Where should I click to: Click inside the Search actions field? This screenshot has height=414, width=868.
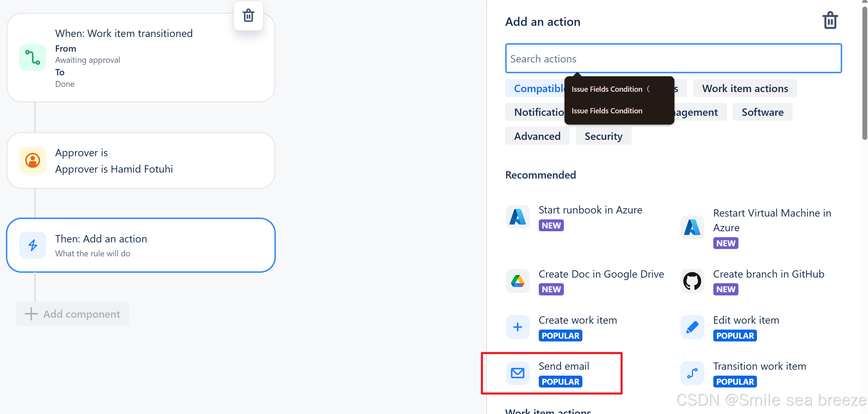pyautogui.click(x=673, y=58)
